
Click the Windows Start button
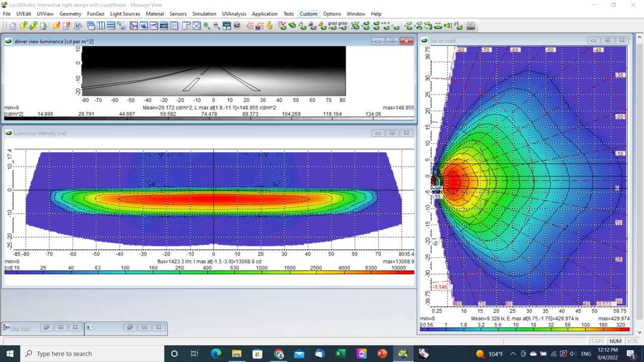click(x=10, y=353)
